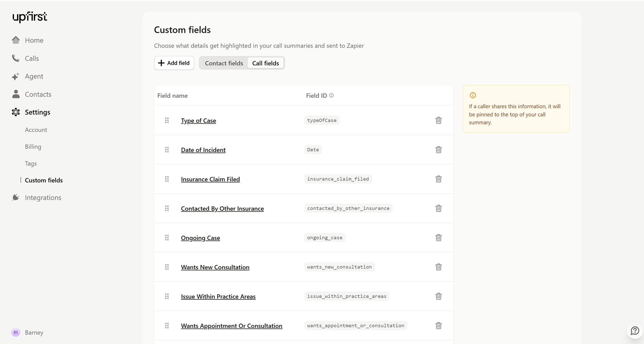The height and width of the screenshot is (344, 644).
Task: Delete the Wants New Consultation field
Action: [x=438, y=267]
